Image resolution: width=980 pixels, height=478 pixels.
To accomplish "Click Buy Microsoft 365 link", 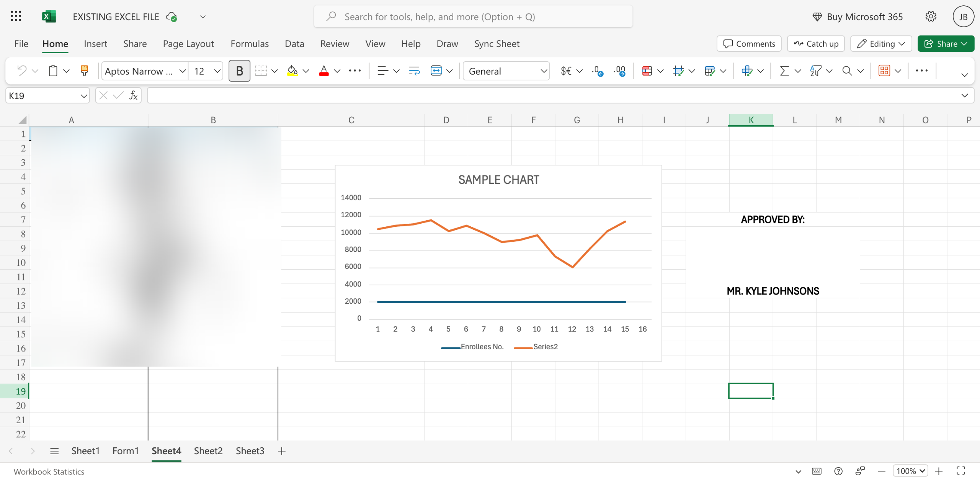I will (x=857, y=16).
